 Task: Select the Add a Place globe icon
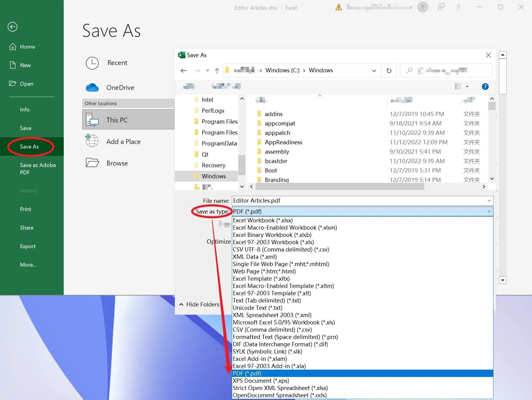[x=92, y=141]
